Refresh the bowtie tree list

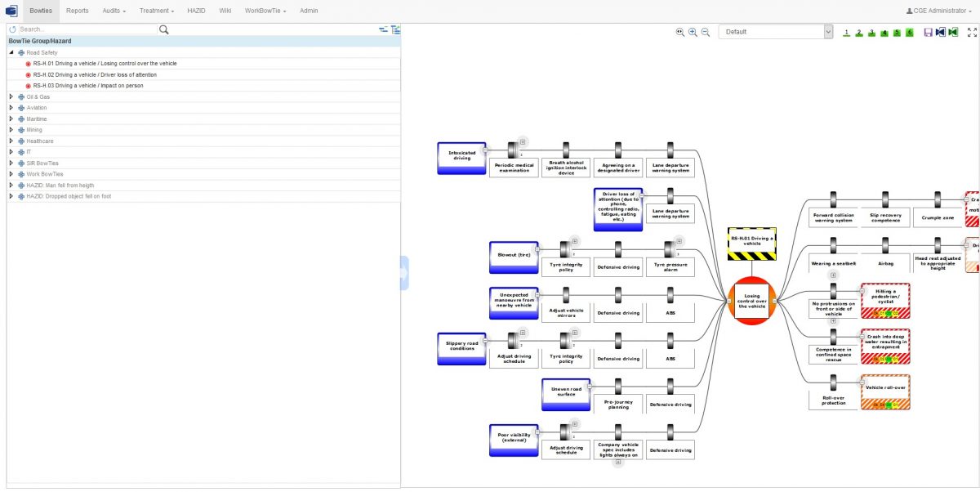pos(12,29)
